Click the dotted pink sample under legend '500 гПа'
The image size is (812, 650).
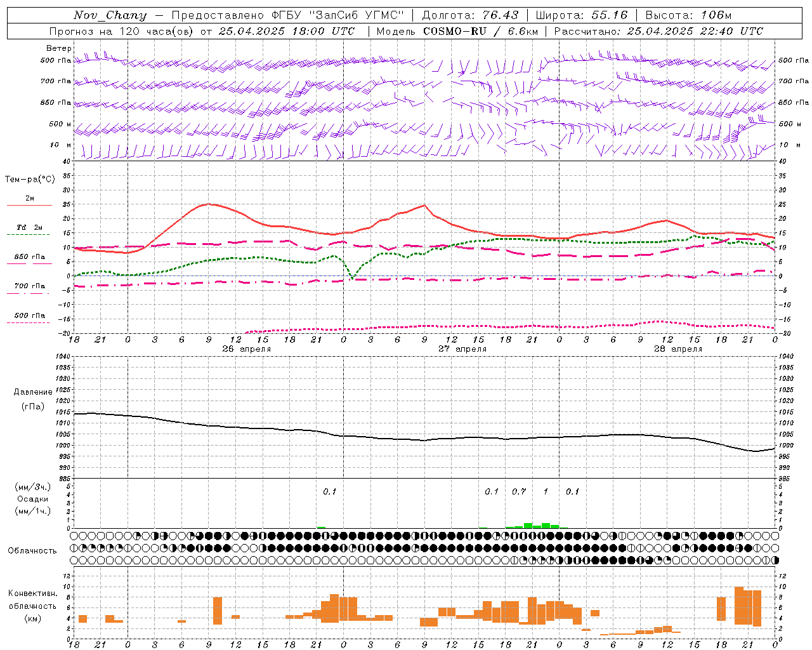29,322
